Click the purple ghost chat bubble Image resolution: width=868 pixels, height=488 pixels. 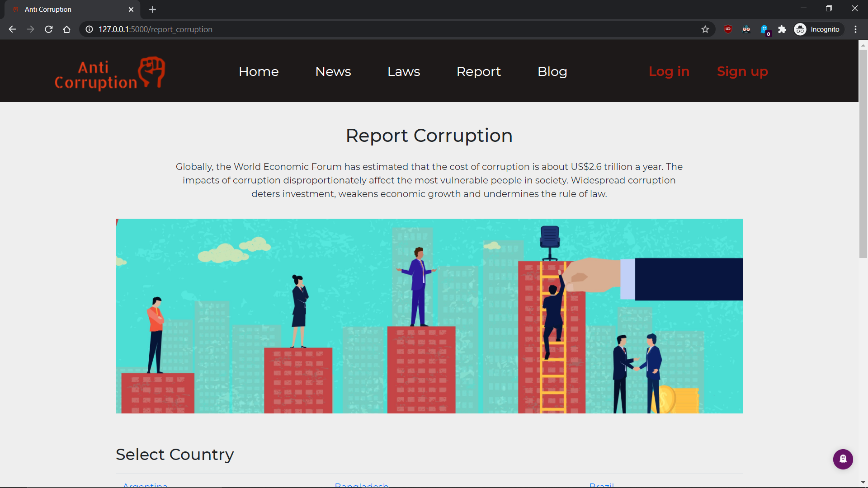click(x=843, y=459)
